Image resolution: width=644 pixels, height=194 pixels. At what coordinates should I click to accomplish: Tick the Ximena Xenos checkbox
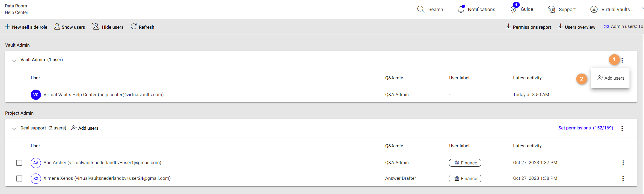[x=19, y=178]
